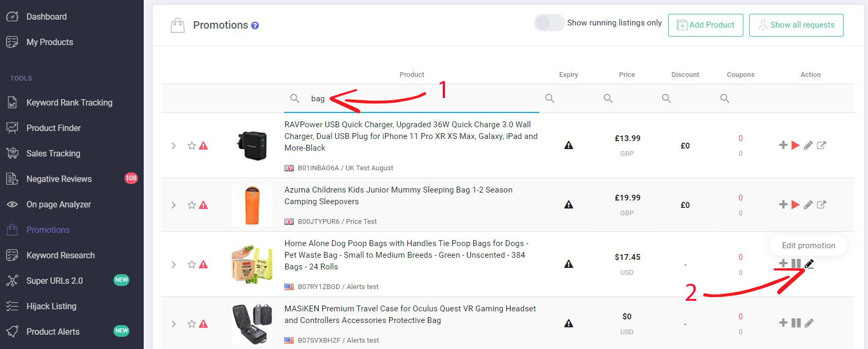Open Product Finder from the sidebar

(x=54, y=128)
